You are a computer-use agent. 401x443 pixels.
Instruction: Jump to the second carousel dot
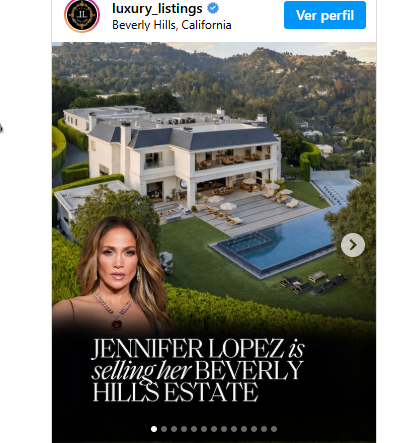point(164,429)
